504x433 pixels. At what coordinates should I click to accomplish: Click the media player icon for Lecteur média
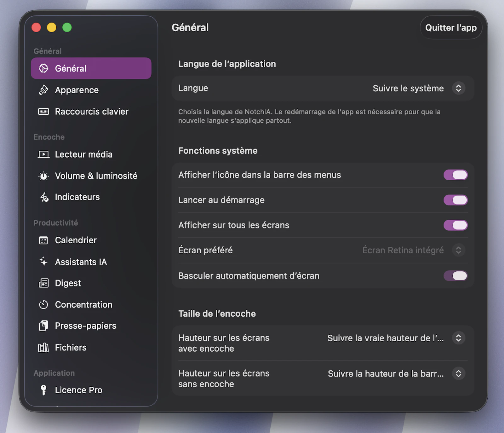43,154
